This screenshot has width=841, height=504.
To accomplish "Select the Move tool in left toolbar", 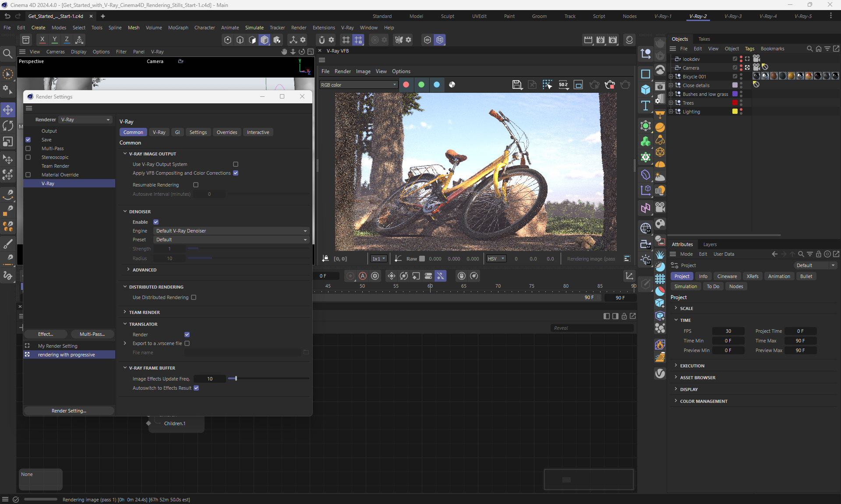I will coord(8,109).
